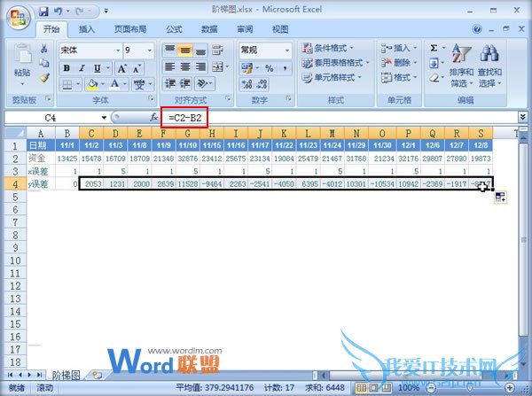Switch to the 页面布局 tab
This screenshot has height=396, width=532.
click(130, 29)
